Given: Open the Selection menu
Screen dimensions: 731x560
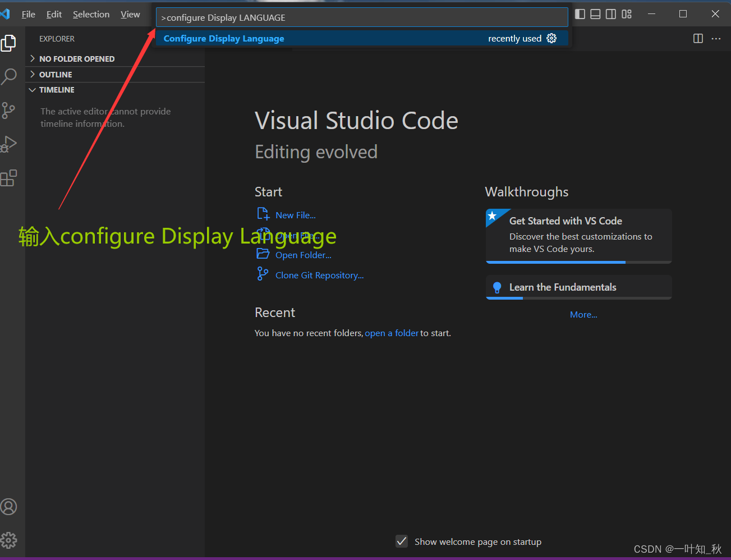Looking at the screenshot, I should (x=91, y=14).
